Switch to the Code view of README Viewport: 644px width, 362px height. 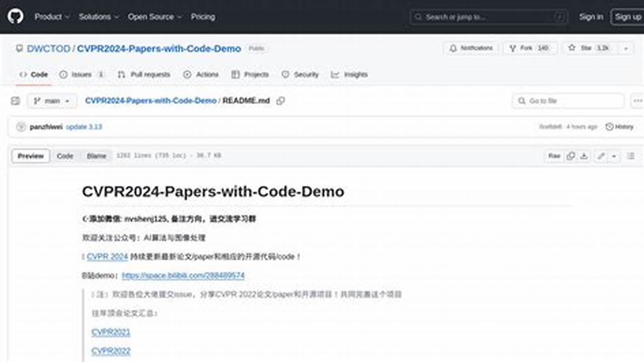pyautogui.click(x=65, y=156)
